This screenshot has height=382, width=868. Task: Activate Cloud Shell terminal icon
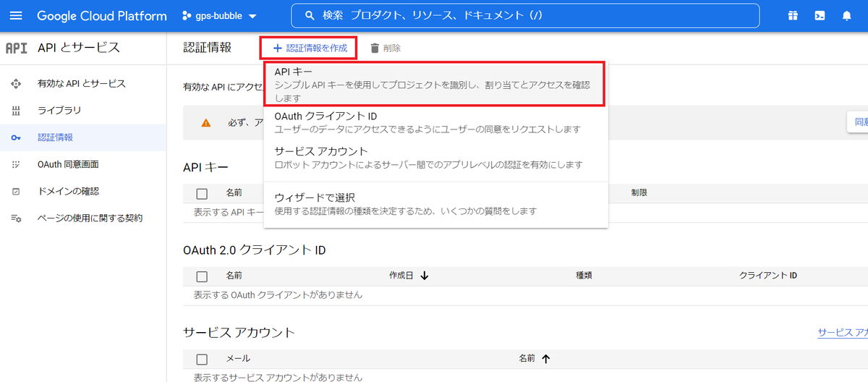click(820, 16)
